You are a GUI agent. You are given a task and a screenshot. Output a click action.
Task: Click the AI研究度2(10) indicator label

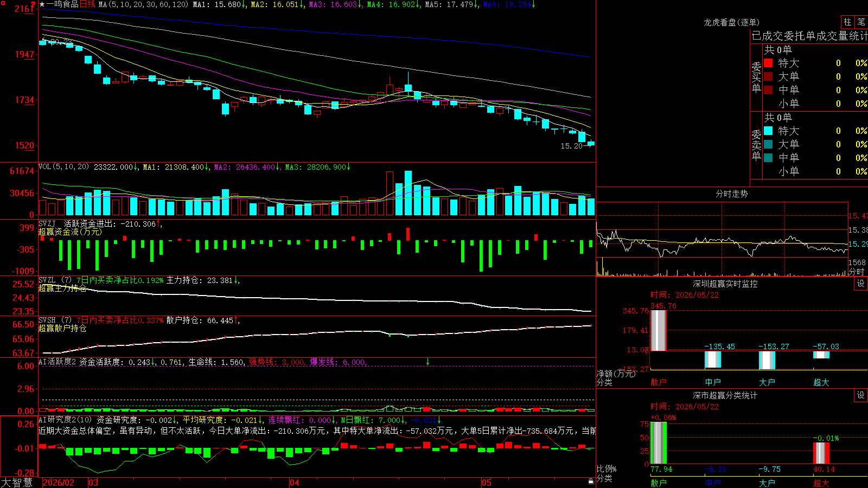pyautogui.click(x=65, y=420)
